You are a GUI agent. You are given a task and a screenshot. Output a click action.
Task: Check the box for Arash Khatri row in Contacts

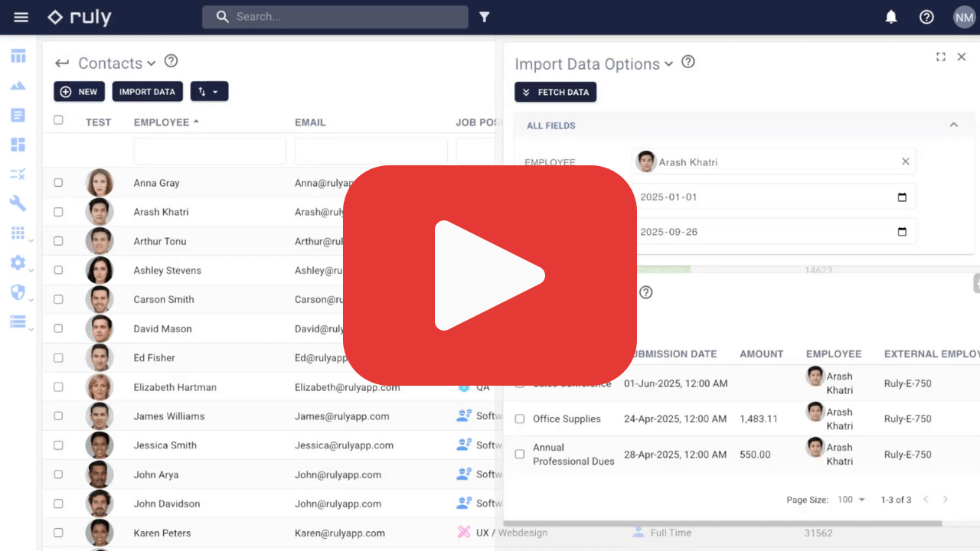58,212
